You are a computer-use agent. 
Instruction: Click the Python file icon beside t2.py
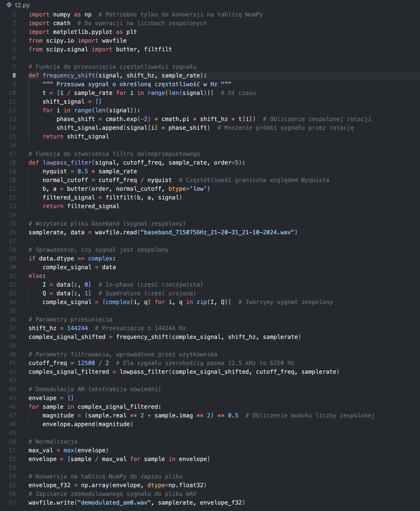coord(9,5)
